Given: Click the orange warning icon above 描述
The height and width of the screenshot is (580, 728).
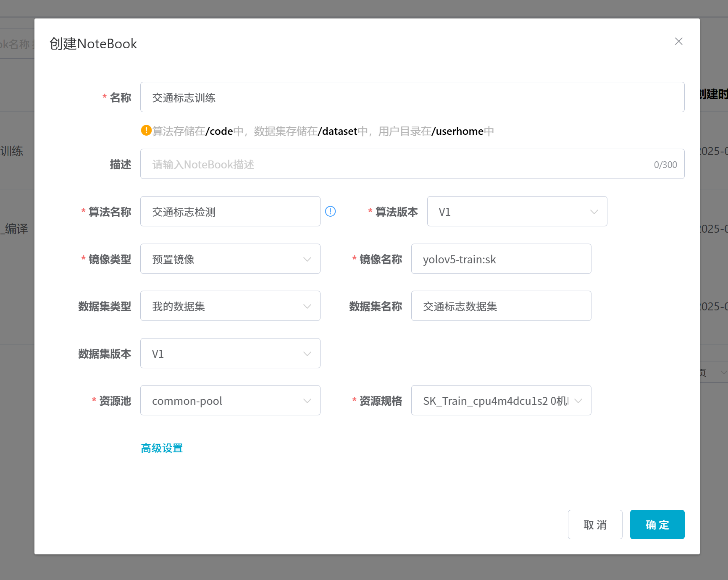Looking at the screenshot, I should [146, 131].
